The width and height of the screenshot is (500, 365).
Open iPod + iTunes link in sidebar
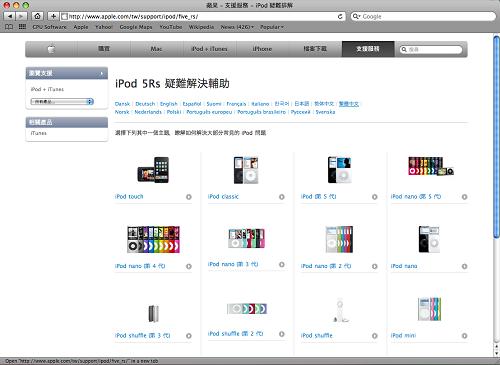[47, 89]
